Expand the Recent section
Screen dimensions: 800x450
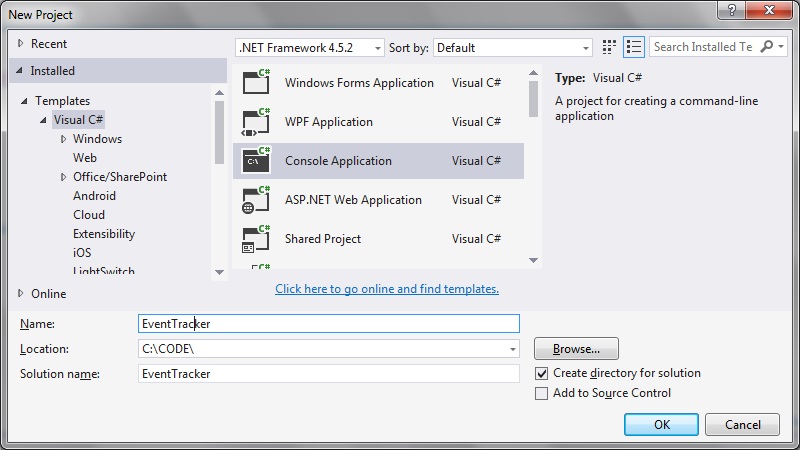tap(20, 43)
